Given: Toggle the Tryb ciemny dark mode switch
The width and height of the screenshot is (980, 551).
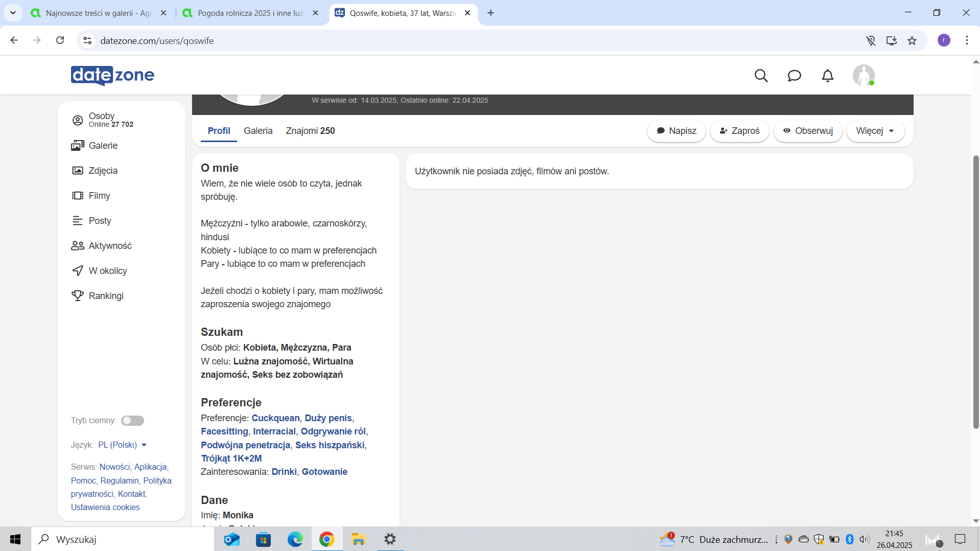Looking at the screenshot, I should coord(132,421).
